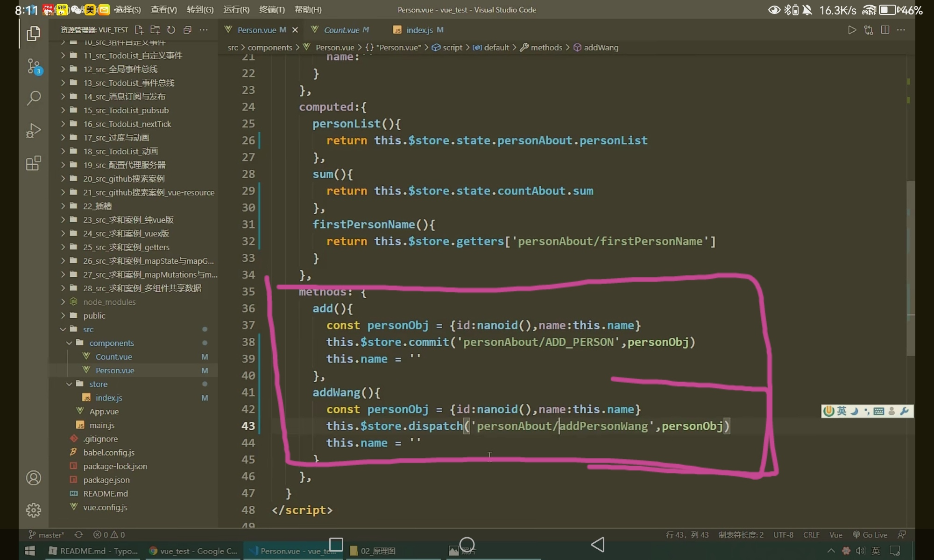Open the Manage settings gear
This screenshot has width=934, height=560.
[34, 510]
